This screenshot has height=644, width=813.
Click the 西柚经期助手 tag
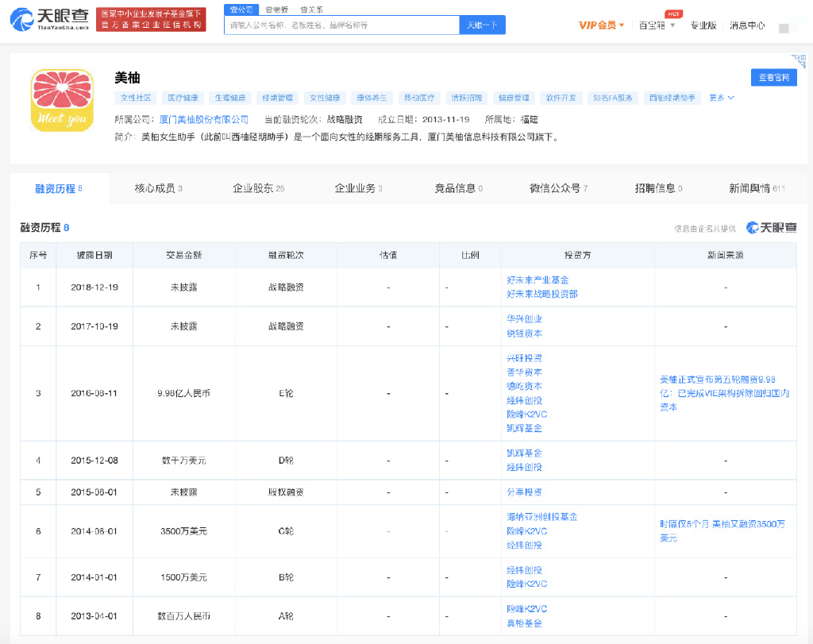(672, 98)
